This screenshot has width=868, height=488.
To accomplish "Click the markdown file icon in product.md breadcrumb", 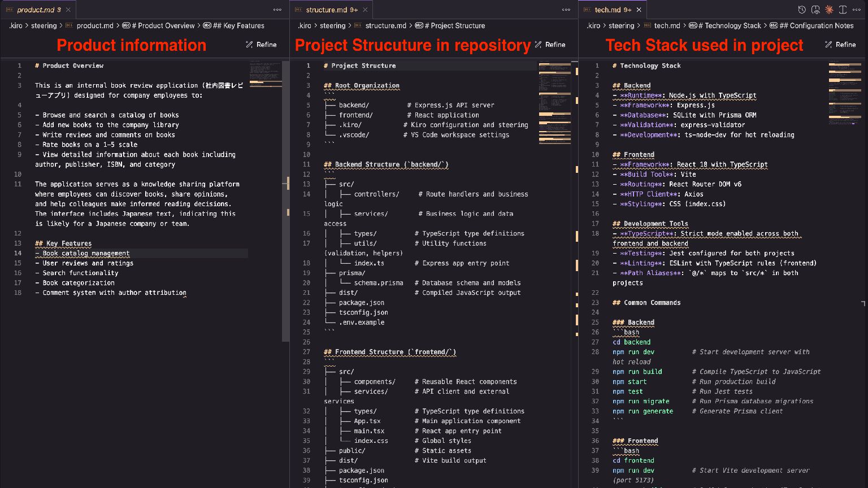I will click(70, 25).
